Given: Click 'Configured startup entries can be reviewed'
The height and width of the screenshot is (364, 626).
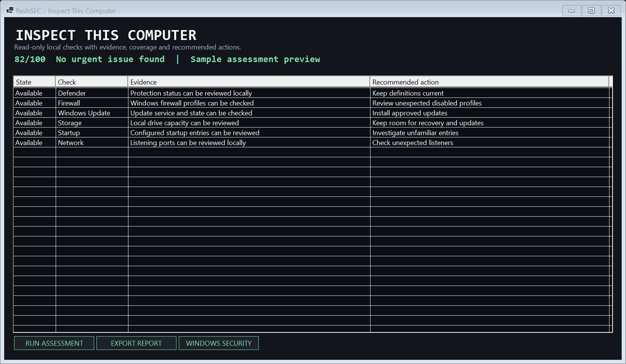Looking at the screenshot, I should [195, 133].
